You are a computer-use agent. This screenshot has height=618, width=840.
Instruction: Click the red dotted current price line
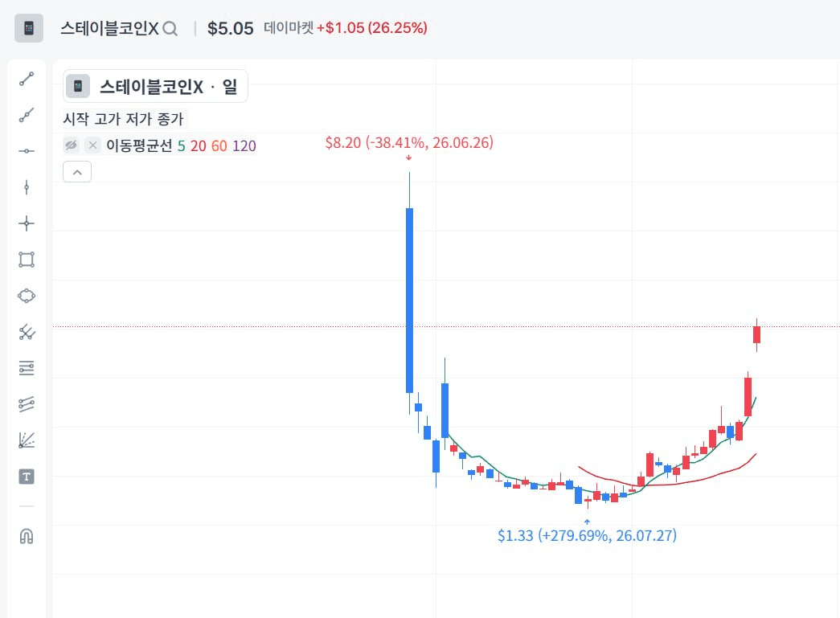click(x=445, y=326)
